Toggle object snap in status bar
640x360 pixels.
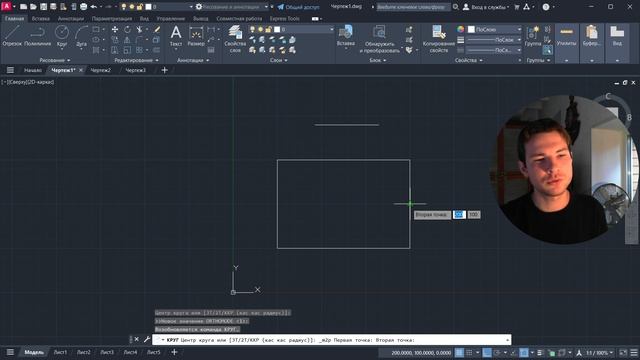click(524, 353)
